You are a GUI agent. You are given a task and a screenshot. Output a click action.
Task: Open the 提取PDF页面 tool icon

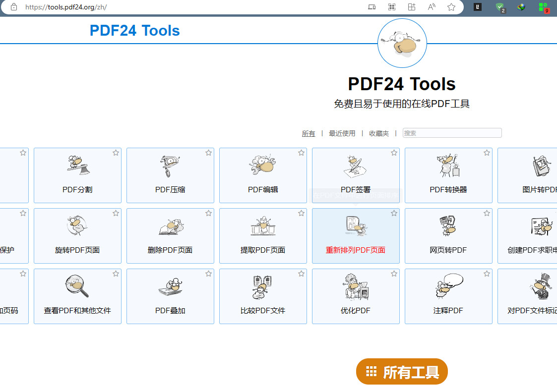[263, 226]
